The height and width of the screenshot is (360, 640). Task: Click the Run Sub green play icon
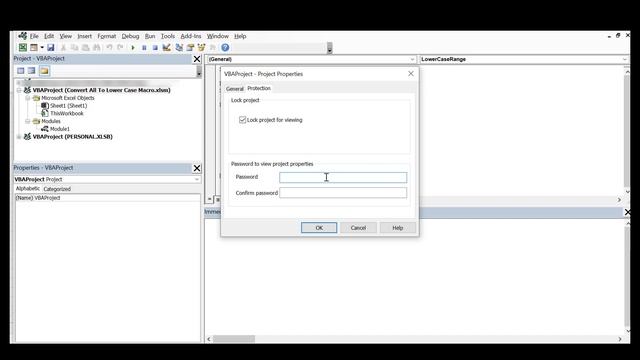tap(133, 48)
